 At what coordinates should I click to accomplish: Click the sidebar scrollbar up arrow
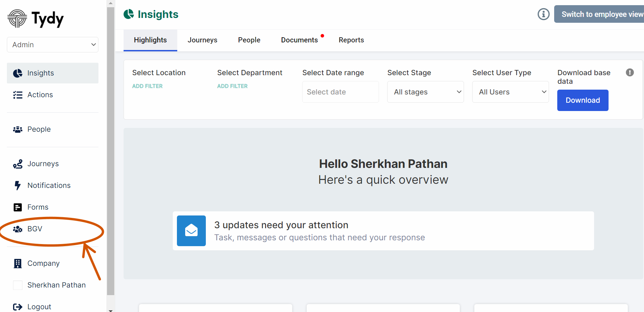110,3
